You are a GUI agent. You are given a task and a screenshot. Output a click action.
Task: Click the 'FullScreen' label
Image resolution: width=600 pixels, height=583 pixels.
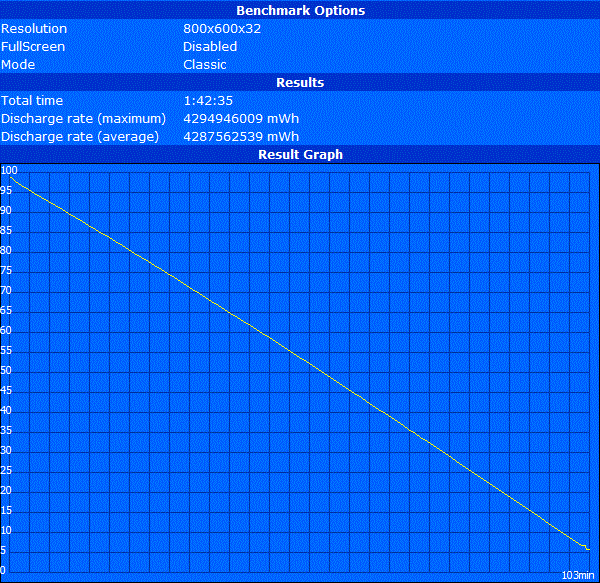pos(33,47)
